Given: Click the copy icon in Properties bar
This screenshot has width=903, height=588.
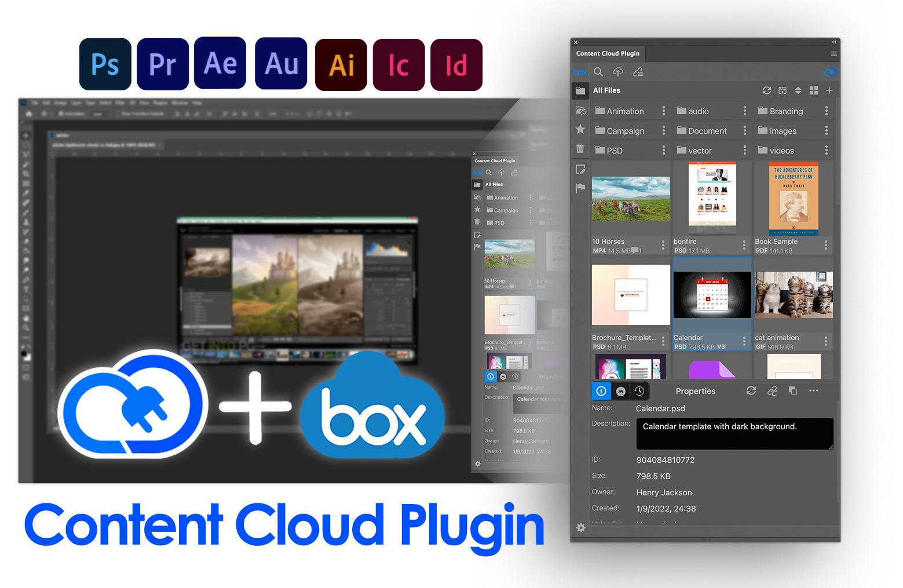Looking at the screenshot, I should (x=793, y=390).
